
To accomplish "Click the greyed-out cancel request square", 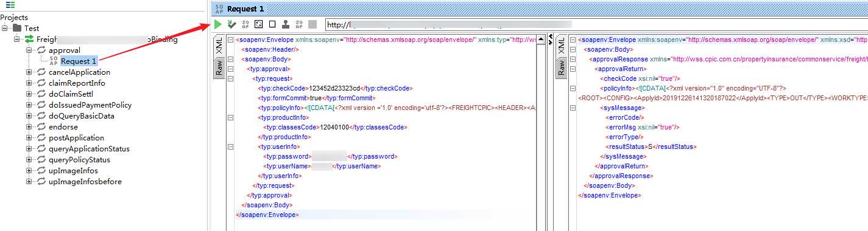I will point(312,24).
